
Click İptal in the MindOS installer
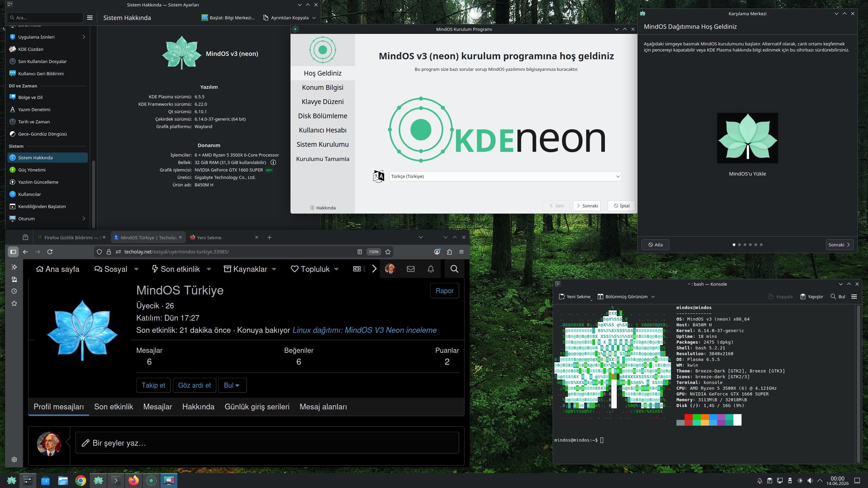pos(622,206)
